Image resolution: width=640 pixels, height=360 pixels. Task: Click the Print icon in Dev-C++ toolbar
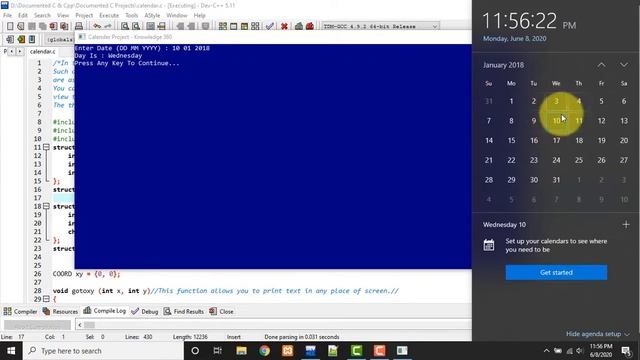click(79, 26)
